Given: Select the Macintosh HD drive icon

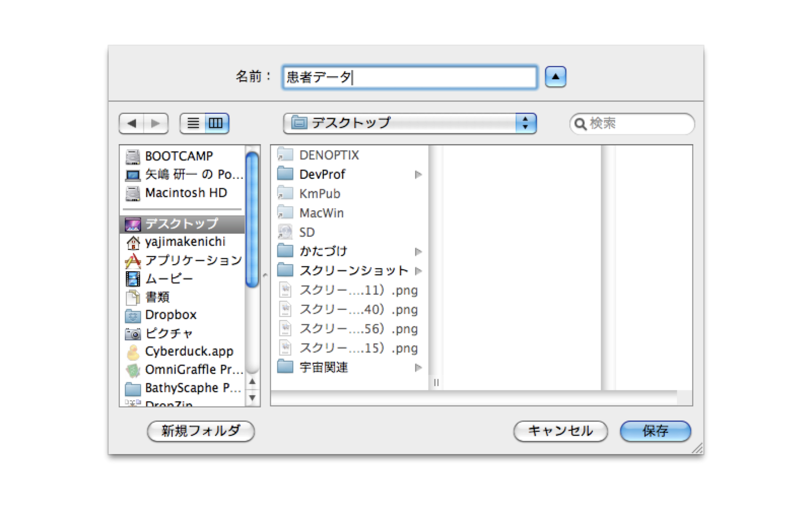Looking at the screenshot, I should pyautogui.click(x=132, y=193).
